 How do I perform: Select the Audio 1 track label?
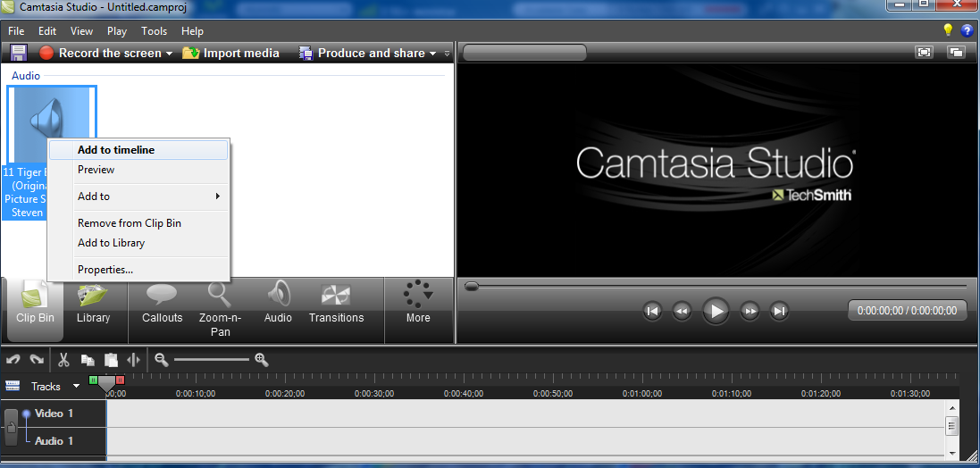tap(54, 441)
